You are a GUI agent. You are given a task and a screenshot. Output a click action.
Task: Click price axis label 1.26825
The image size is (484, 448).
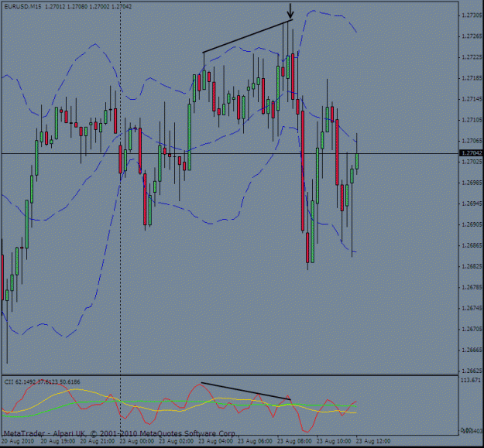click(472, 266)
